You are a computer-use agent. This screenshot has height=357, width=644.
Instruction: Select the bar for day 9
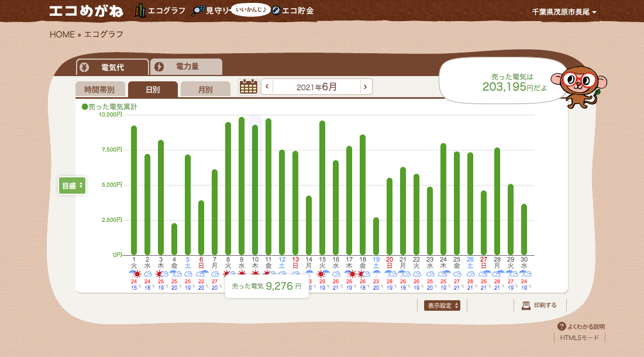(x=242, y=186)
